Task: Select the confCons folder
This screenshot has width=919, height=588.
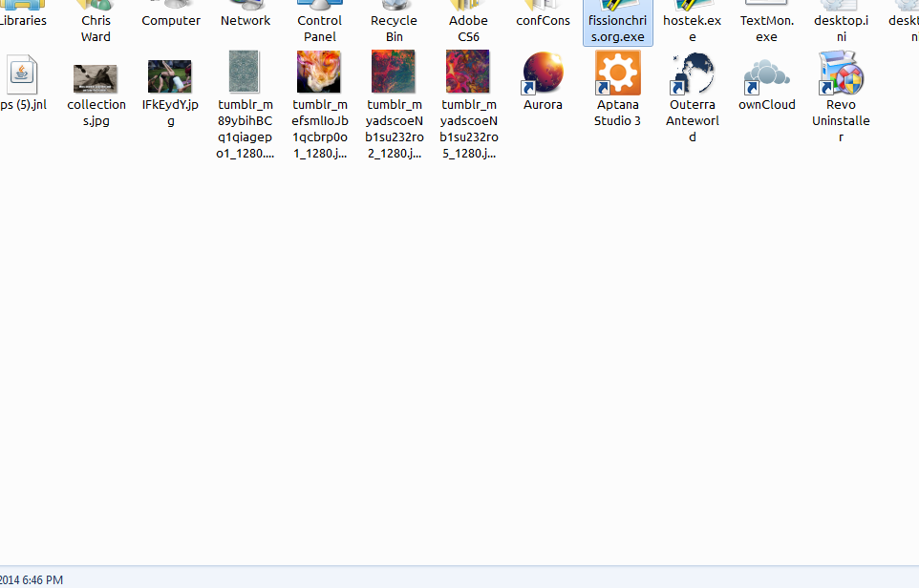Action: [x=543, y=19]
